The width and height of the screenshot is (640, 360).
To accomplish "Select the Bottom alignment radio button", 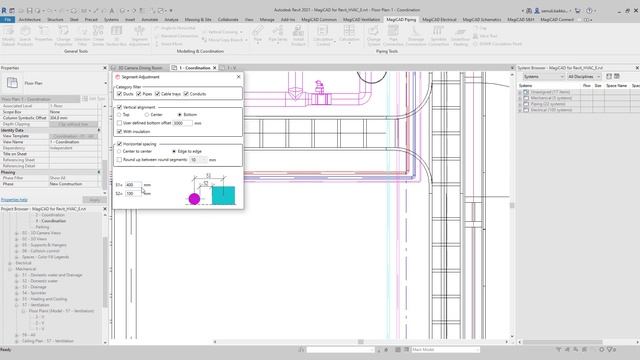I will click(180, 115).
